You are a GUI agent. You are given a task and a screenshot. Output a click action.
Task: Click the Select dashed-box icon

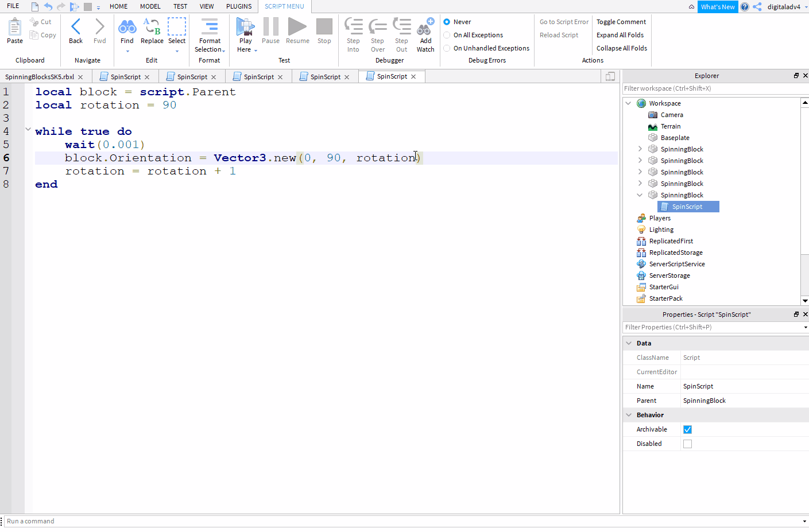point(177,26)
